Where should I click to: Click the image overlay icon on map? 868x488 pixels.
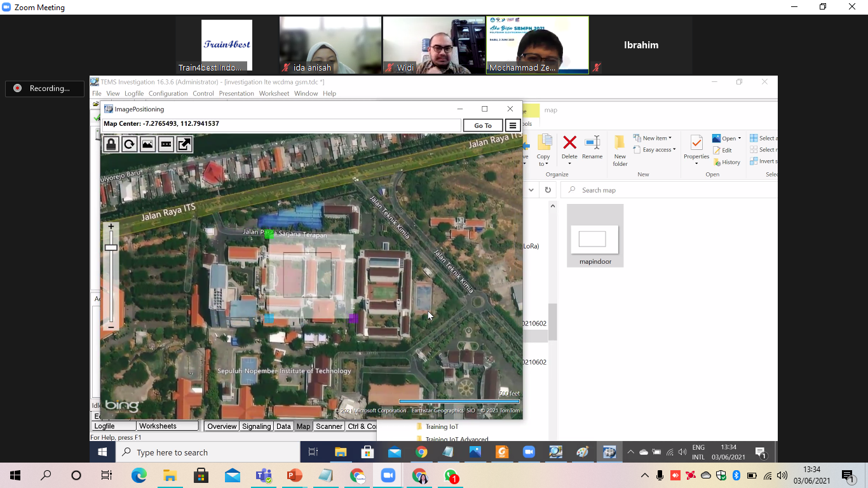pos(147,144)
